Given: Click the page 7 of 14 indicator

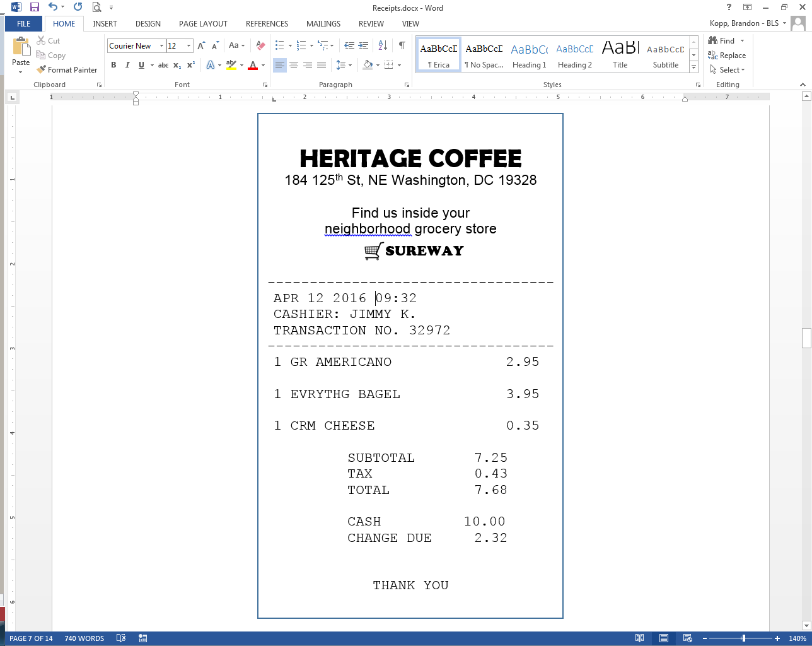Looking at the screenshot, I should tap(31, 638).
